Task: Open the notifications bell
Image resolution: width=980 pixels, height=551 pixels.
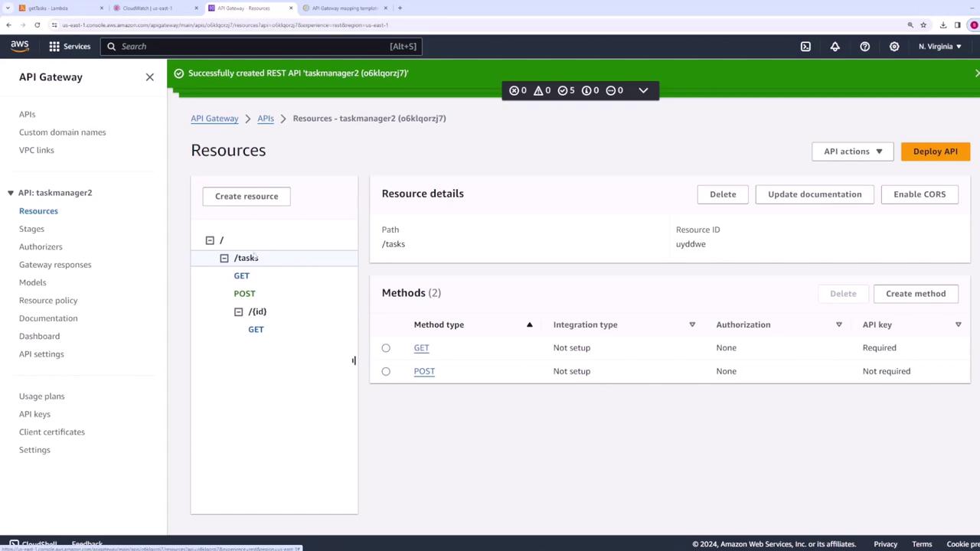Action: [835, 46]
